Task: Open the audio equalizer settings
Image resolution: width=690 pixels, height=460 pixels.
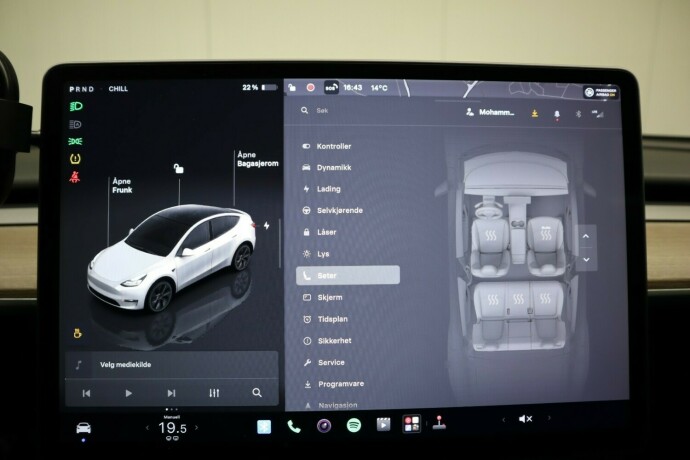Action: pos(214,393)
